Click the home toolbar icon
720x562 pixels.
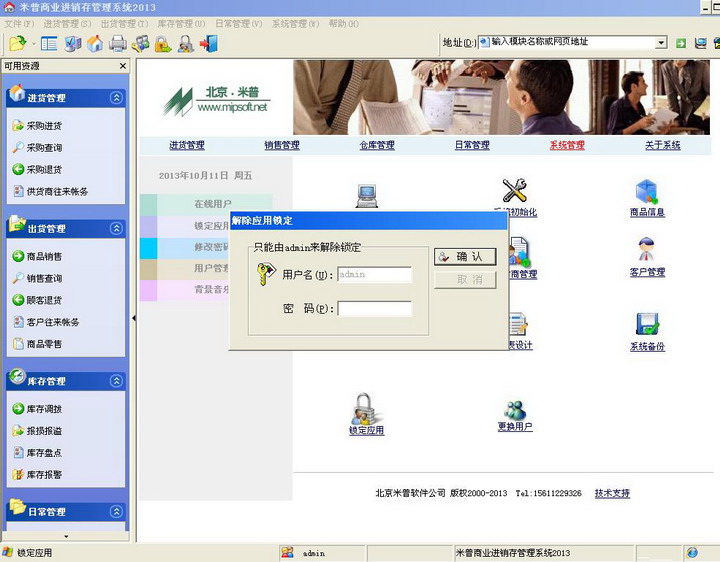[x=95, y=44]
